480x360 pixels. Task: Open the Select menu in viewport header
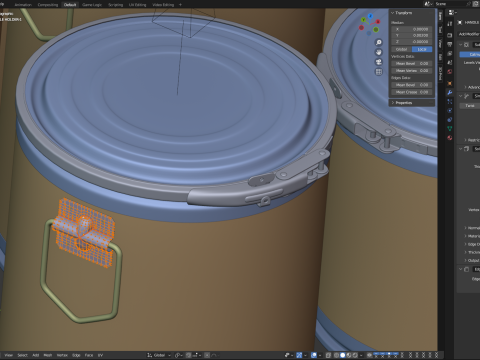coord(22,355)
